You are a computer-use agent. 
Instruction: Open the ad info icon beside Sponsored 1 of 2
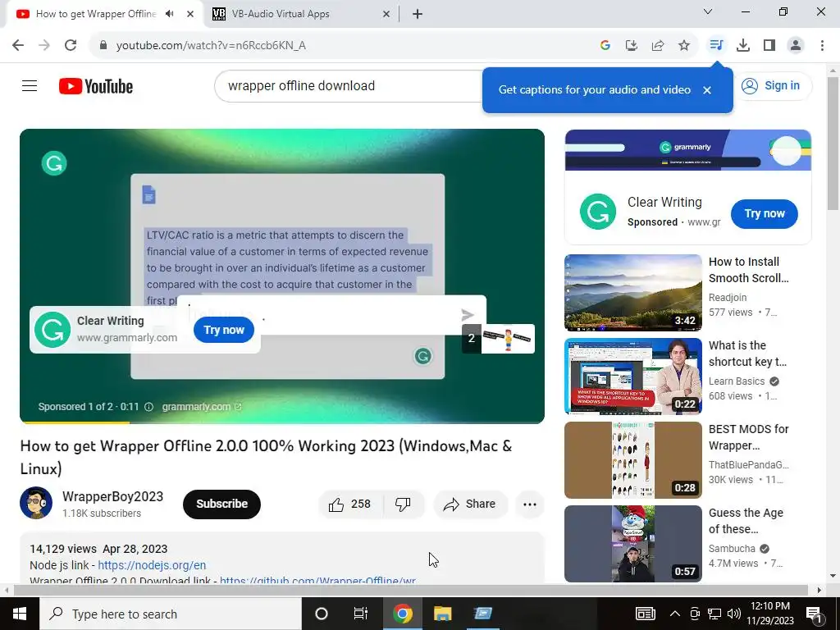(x=149, y=407)
